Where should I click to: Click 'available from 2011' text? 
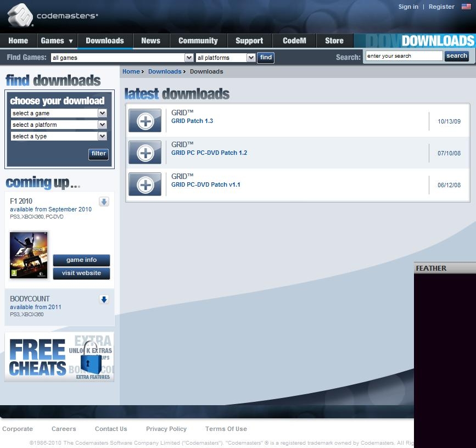[x=36, y=307]
